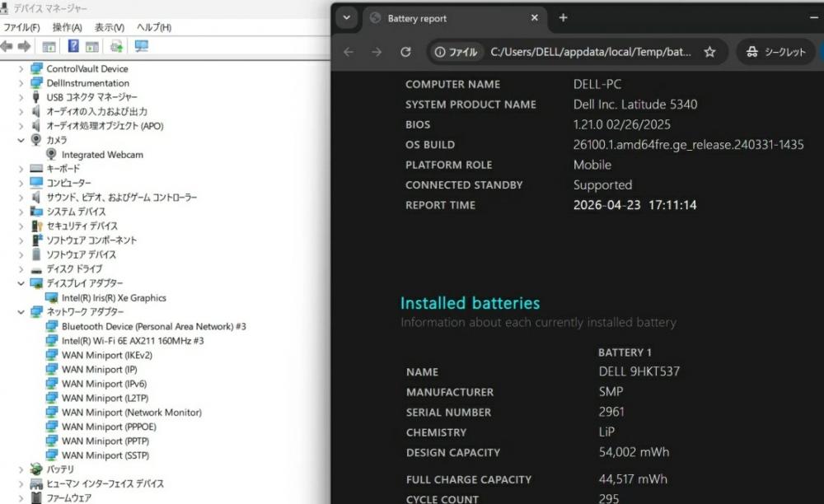Select WAN Miniport (SSTP)
824x504 pixels.
pos(105,455)
